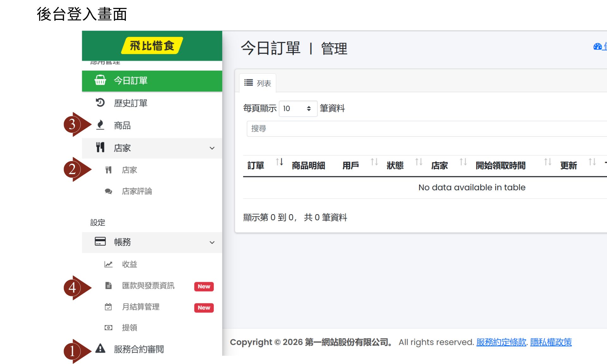Click the history clock icon beside 歷史訂單
Screen dimensions: 607x364
100,103
